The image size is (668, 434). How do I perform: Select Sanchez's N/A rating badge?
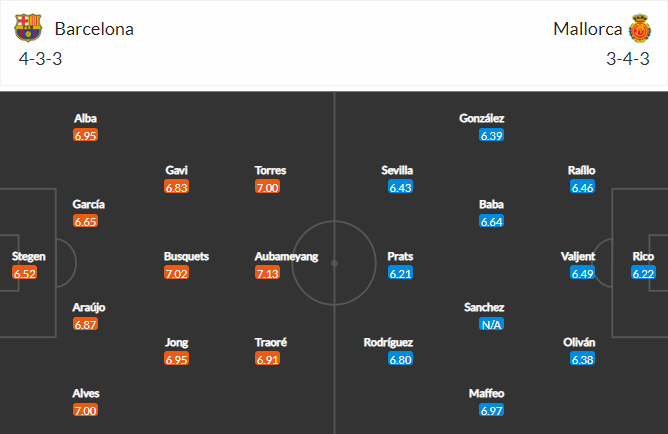491,324
